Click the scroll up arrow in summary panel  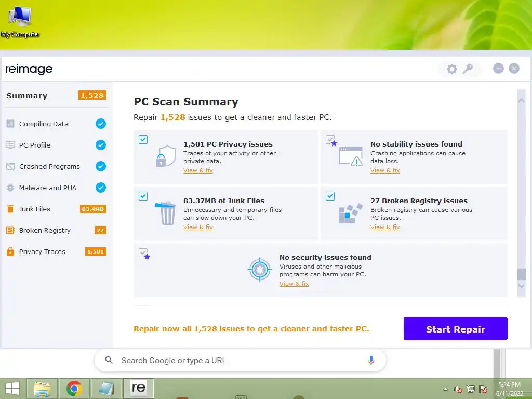point(521,100)
